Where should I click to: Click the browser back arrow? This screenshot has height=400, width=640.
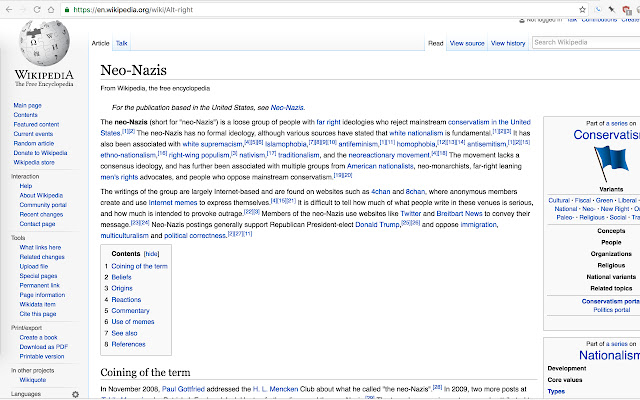pyautogui.click(x=9, y=9)
